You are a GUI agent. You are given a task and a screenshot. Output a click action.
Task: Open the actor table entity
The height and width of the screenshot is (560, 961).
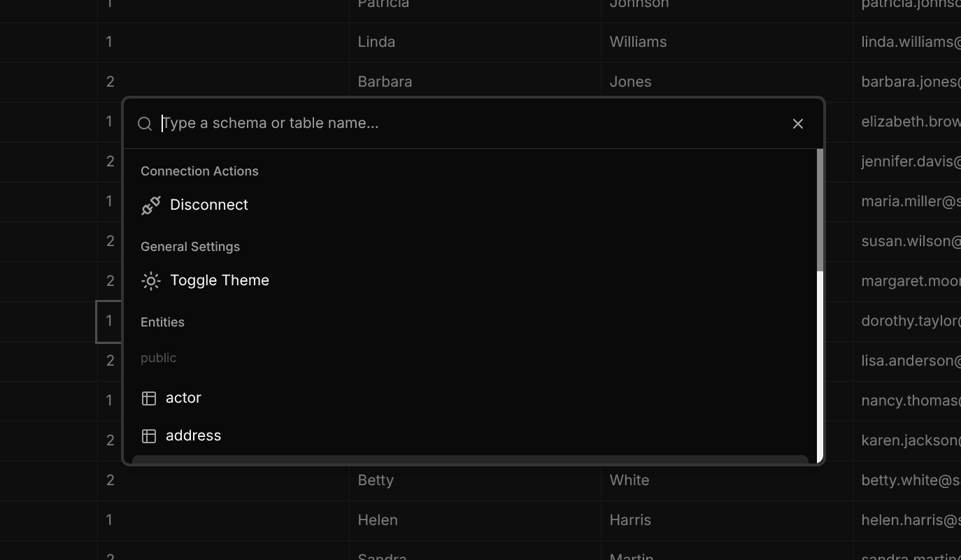(183, 398)
